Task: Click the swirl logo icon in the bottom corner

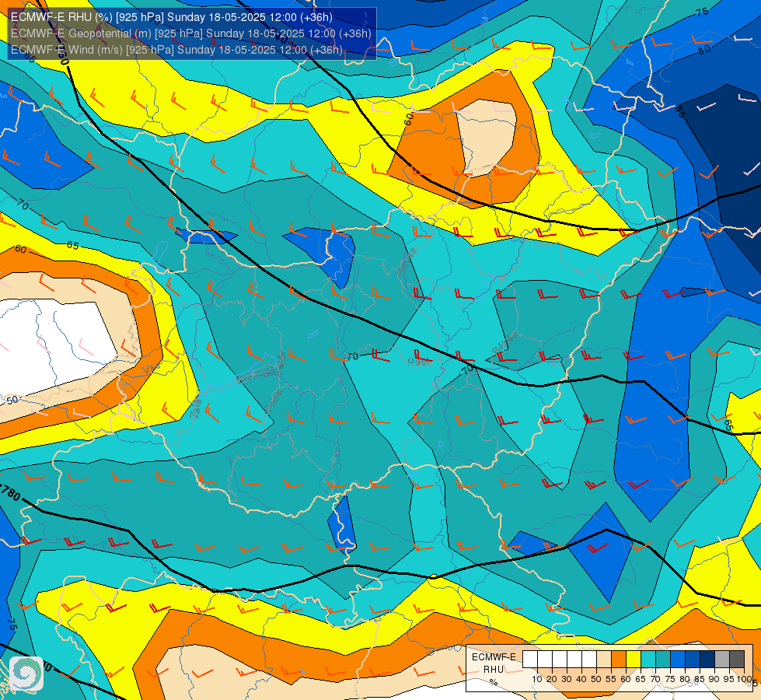Action: [x=26, y=673]
